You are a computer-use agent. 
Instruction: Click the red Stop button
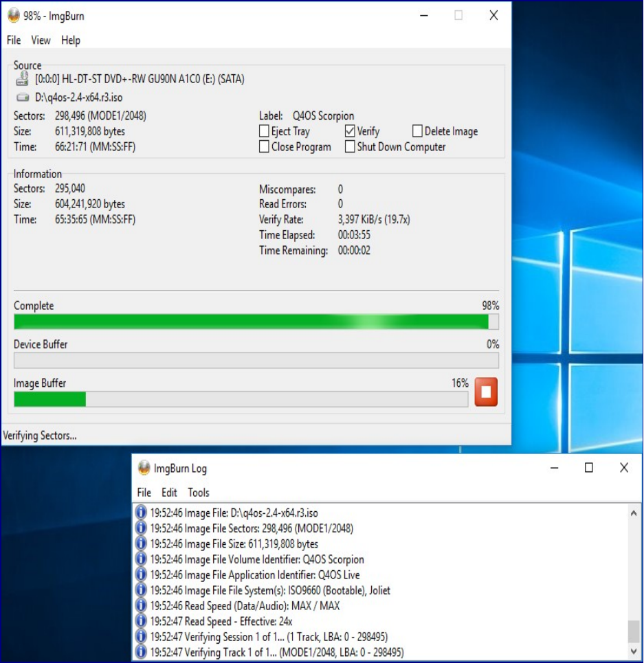[x=486, y=392]
